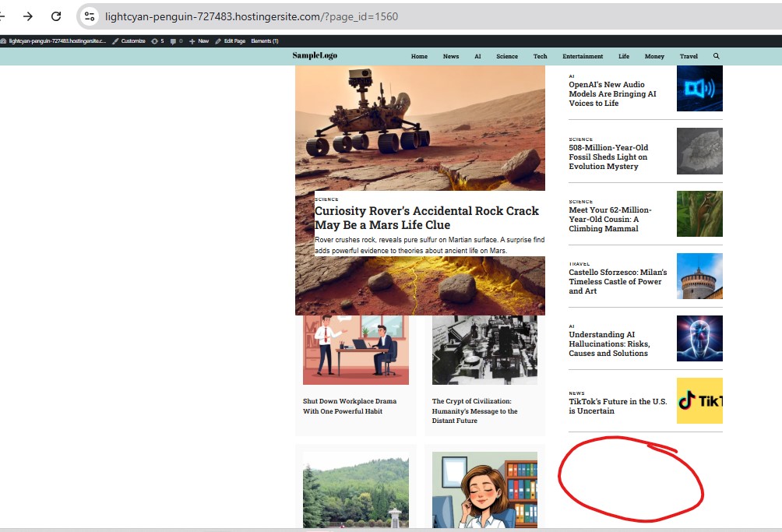Click the audio speaker thumbnail image
Image resolution: width=782 pixels, height=532 pixels.
click(x=699, y=88)
